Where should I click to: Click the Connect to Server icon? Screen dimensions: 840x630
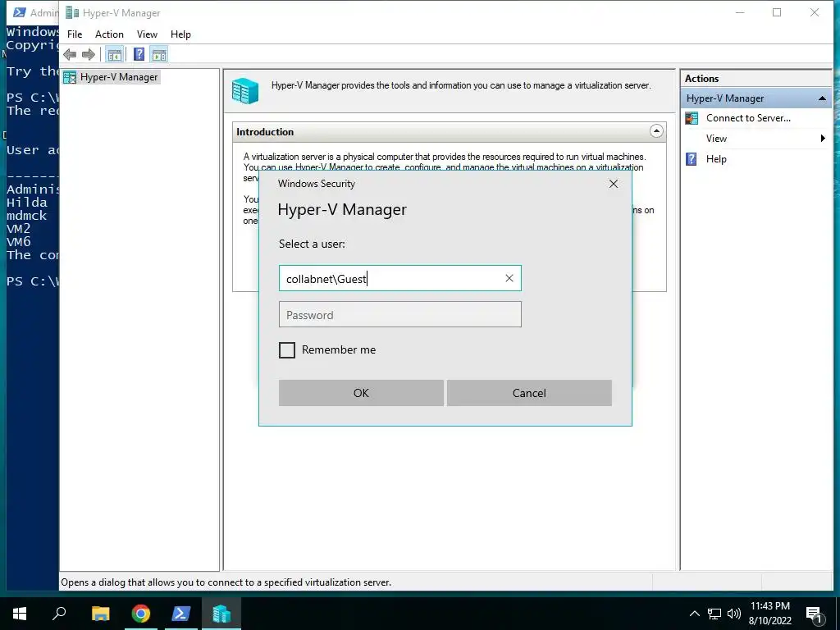[x=692, y=118]
